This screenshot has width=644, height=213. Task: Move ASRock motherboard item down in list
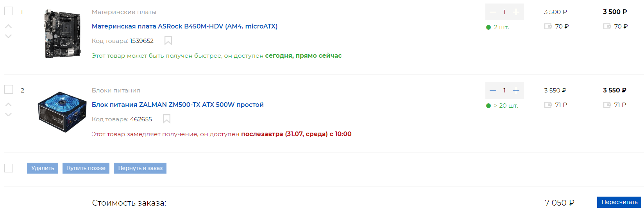tap(9, 36)
